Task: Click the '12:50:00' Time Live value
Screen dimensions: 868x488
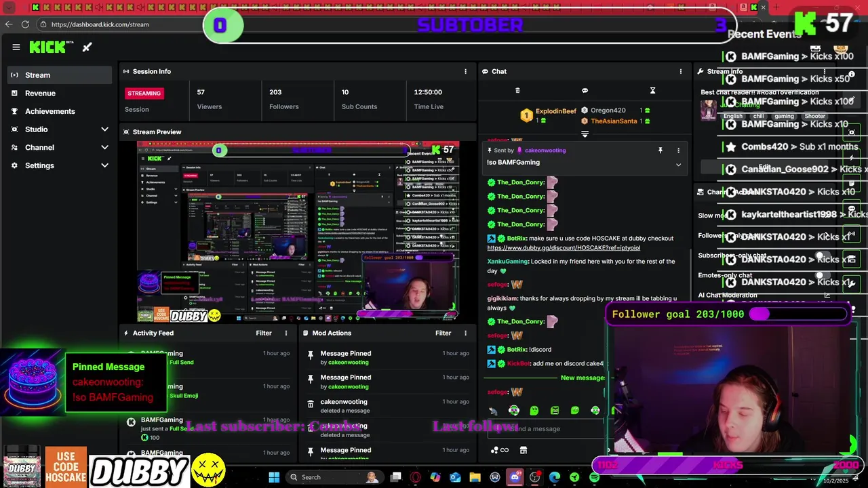Action: (428, 92)
